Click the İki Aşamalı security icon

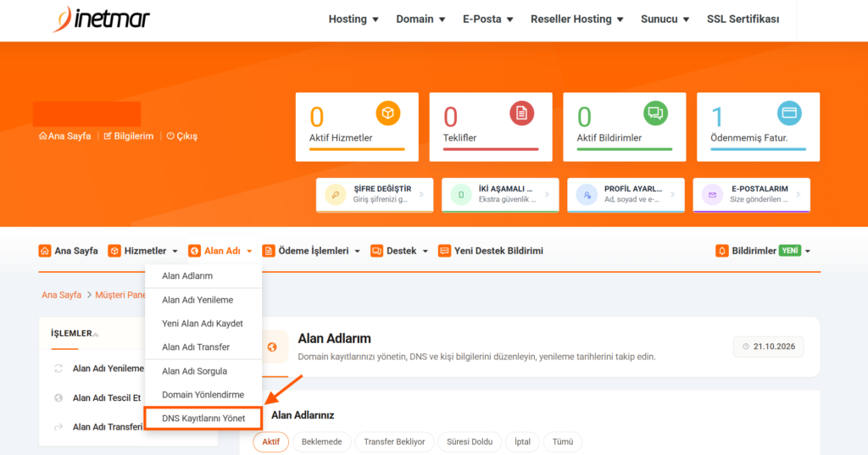coord(460,195)
